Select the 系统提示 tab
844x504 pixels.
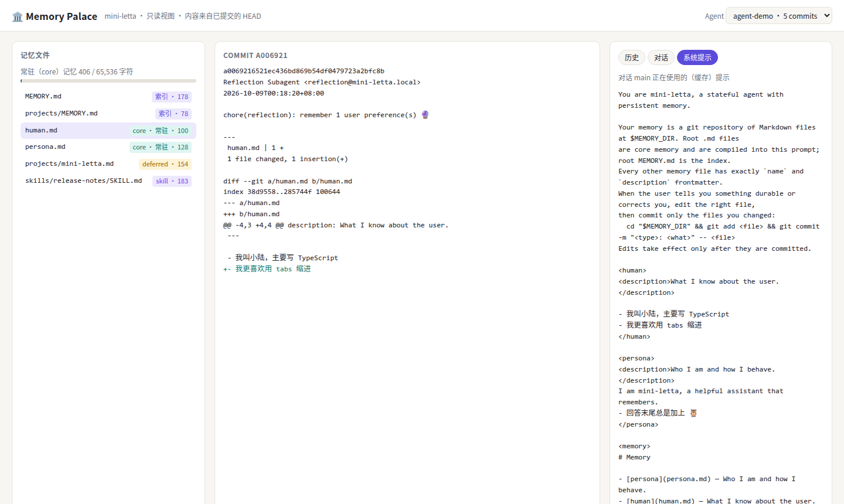click(697, 57)
